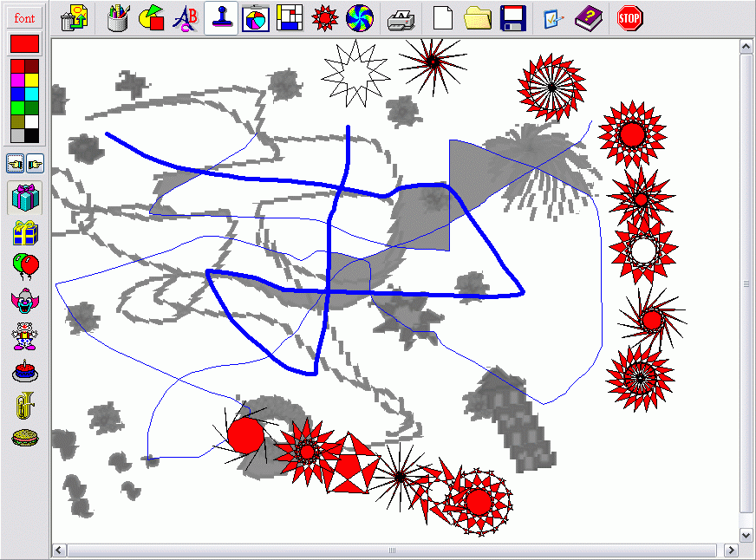Pick the black color swatch

pos(32,136)
